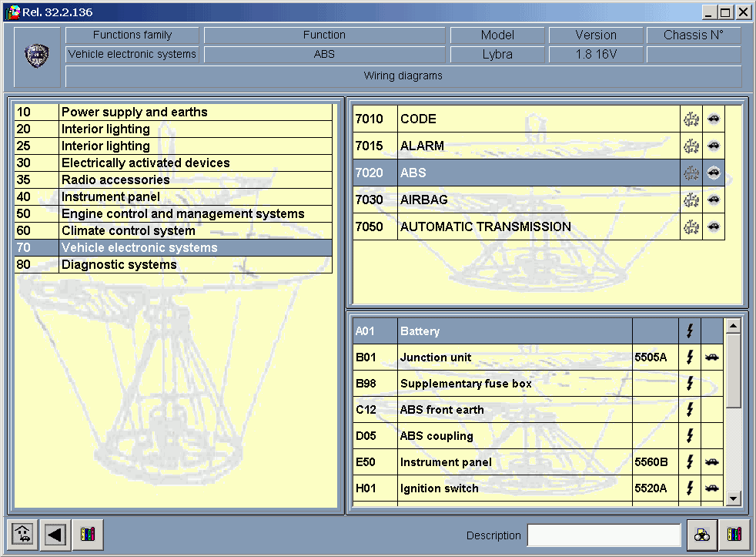Click lightning bolt icon for ABS coupling
The height and width of the screenshot is (557, 756).
click(x=690, y=436)
